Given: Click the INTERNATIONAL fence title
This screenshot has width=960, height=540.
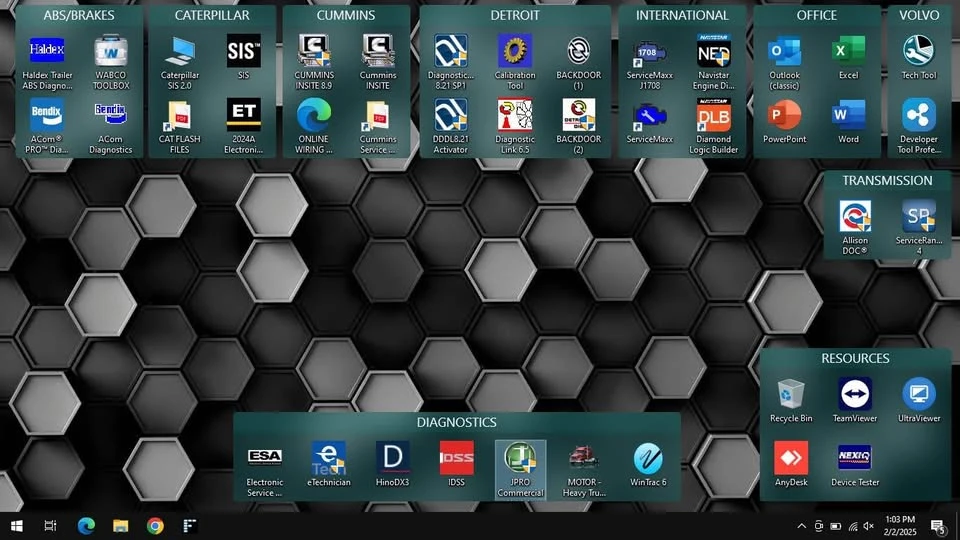Looking at the screenshot, I should [x=681, y=15].
